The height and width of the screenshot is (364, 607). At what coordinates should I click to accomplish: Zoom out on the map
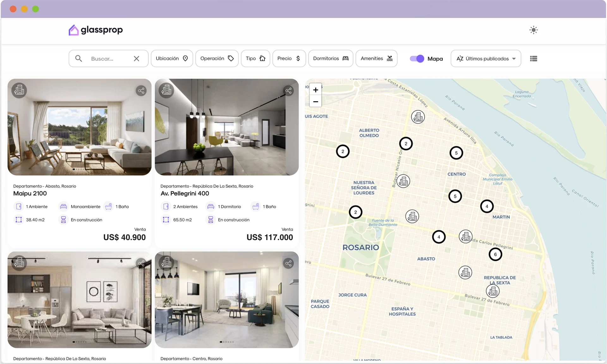click(315, 101)
